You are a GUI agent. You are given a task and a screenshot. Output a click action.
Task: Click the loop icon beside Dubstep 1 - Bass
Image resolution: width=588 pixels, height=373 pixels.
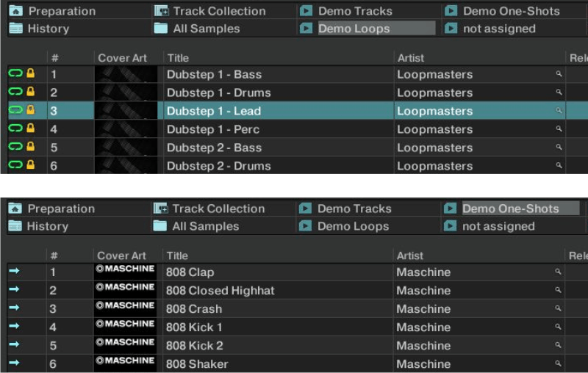15,74
